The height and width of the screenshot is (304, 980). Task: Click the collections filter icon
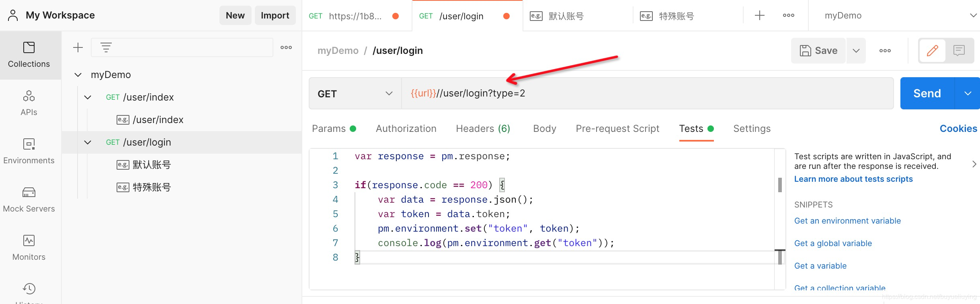coord(106,47)
